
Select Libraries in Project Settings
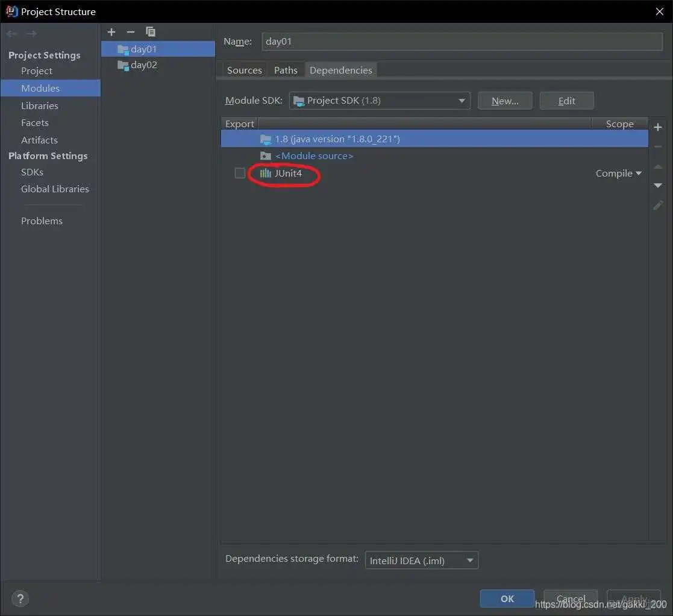click(x=39, y=105)
